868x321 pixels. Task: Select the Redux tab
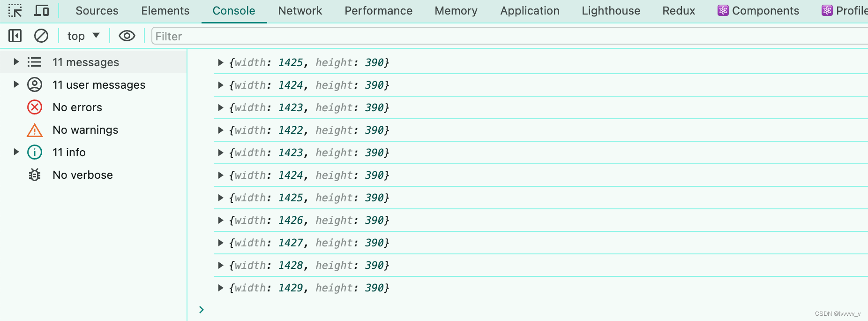click(678, 11)
